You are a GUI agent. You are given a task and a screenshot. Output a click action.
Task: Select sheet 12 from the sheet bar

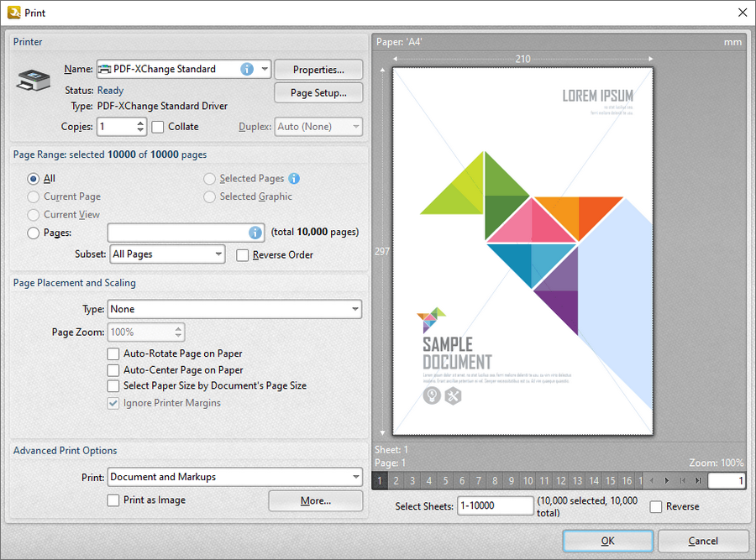click(560, 480)
